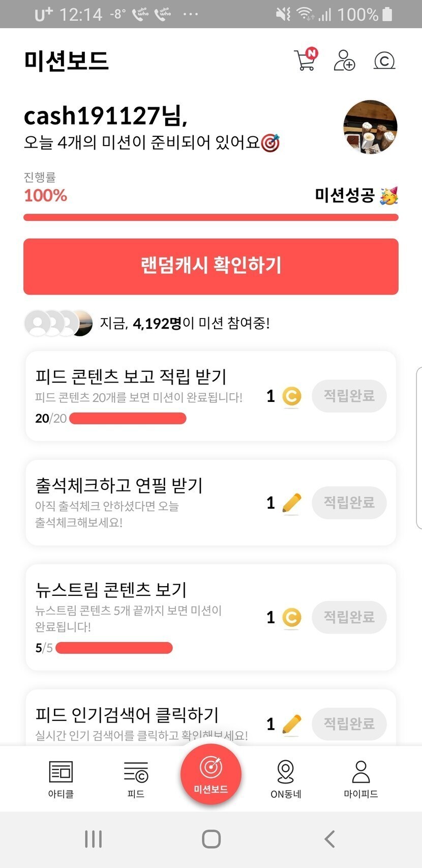The width and height of the screenshot is (422, 868).
Task: Tap 적립완료 for 출석체크 mission
Action: click(x=349, y=503)
